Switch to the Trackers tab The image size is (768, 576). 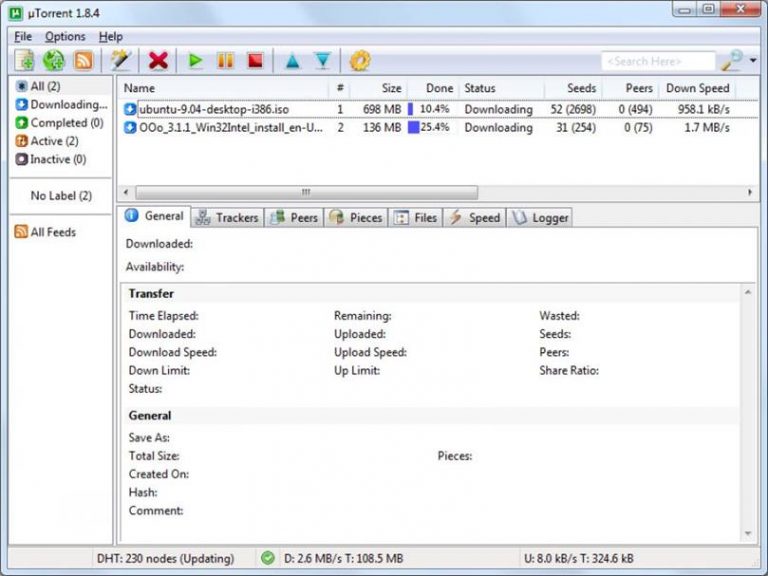227,217
